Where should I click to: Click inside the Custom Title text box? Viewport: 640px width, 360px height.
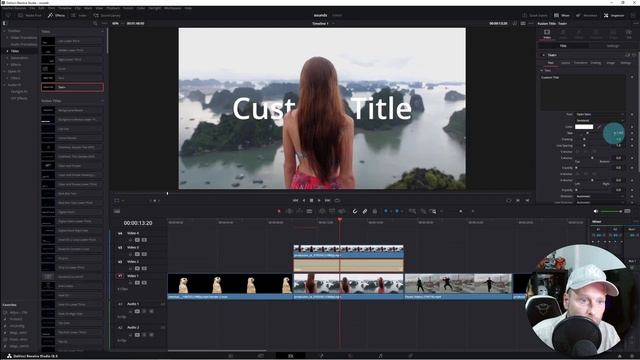pyautogui.click(x=583, y=92)
